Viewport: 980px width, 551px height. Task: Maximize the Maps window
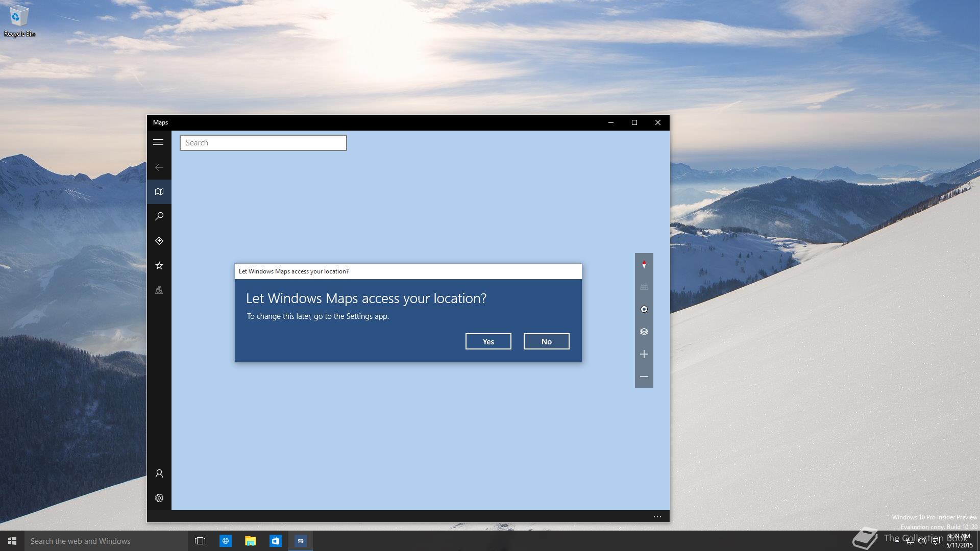634,122
